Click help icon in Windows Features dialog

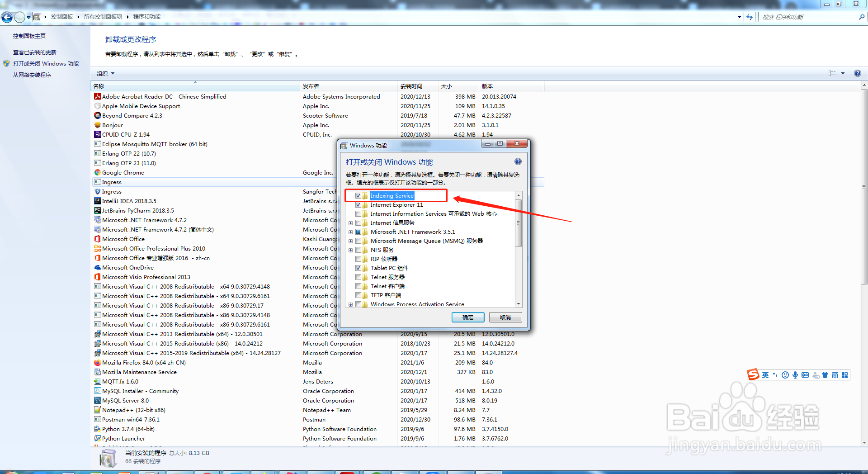[x=518, y=161]
